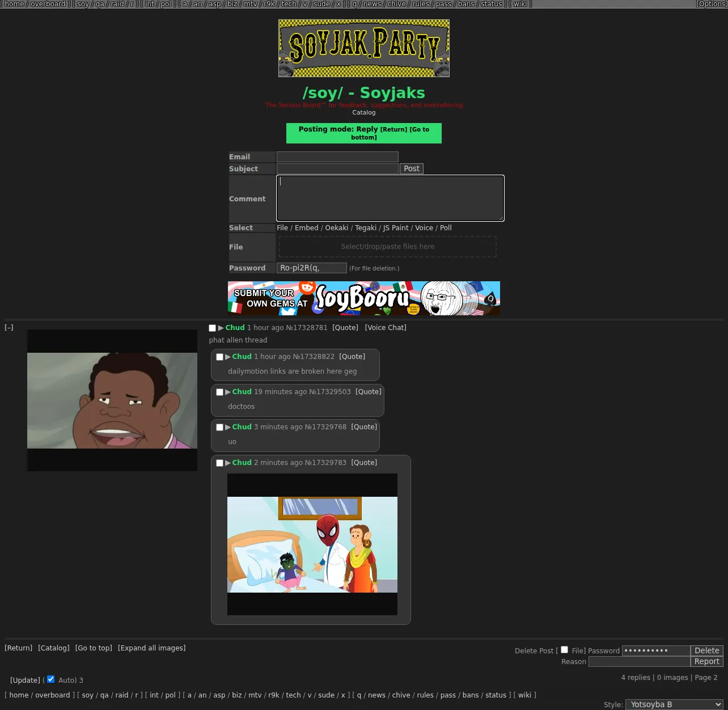Image resolution: width=728 pixels, height=710 pixels.
Task: Click [Go to top] at thread bottom
Action: (x=94, y=648)
